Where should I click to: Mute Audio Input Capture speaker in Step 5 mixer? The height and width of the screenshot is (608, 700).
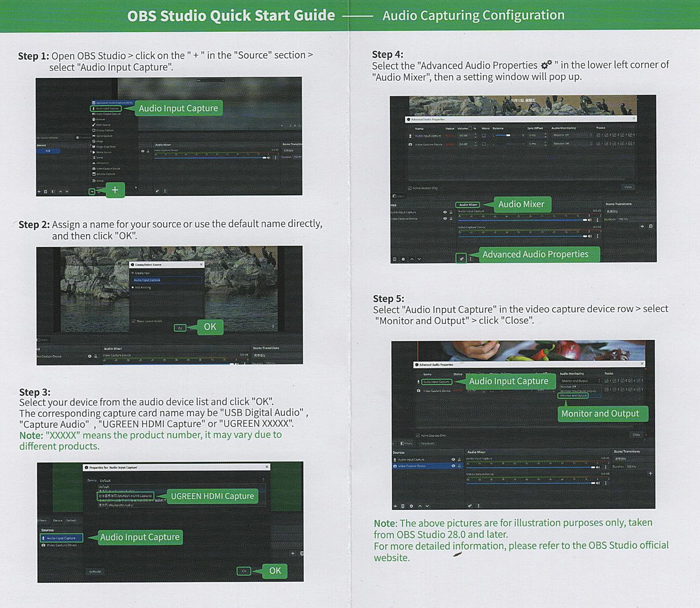(x=598, y=467)
